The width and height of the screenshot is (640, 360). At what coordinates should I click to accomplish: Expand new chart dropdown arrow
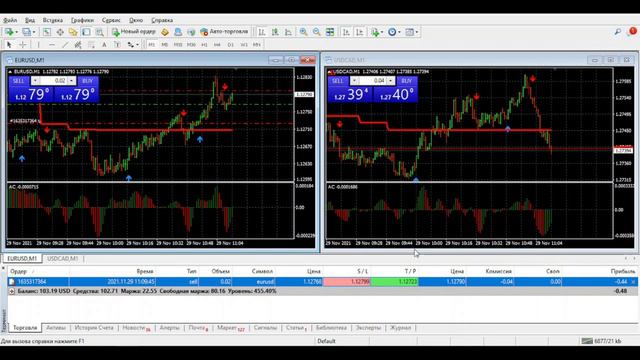point(16,32)
